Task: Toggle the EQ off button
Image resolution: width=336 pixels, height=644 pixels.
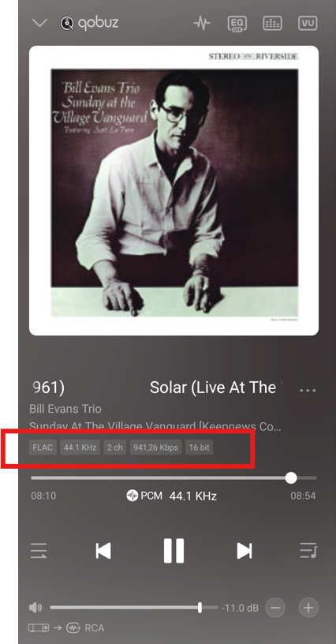Action: [x=237, y=24]
